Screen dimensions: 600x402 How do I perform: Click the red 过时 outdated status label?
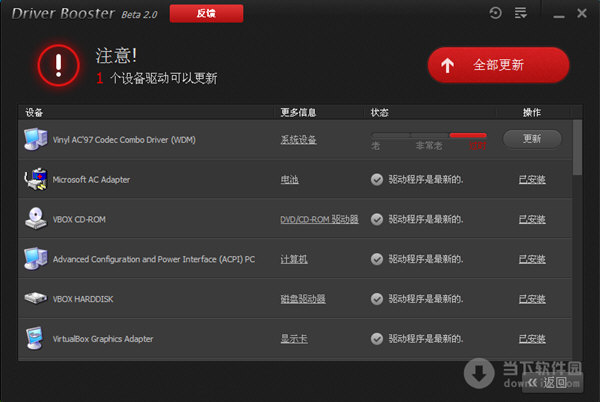(477, 146)
